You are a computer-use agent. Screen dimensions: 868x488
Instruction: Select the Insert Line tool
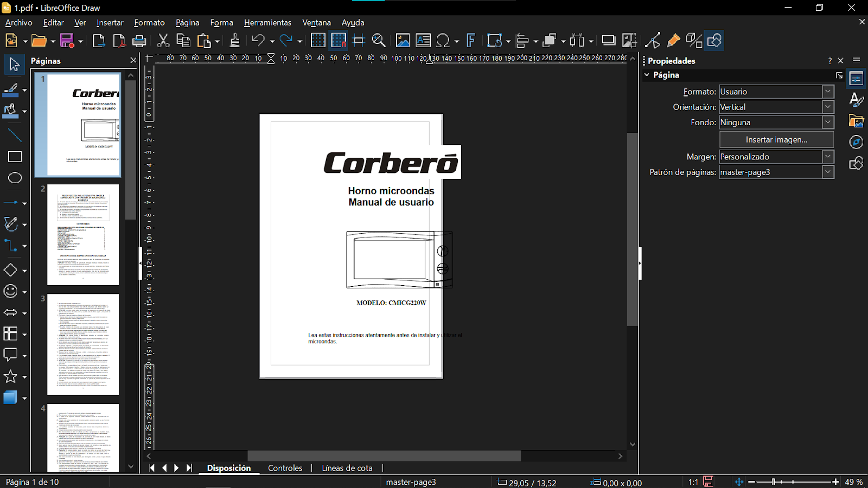pos(15,136)
